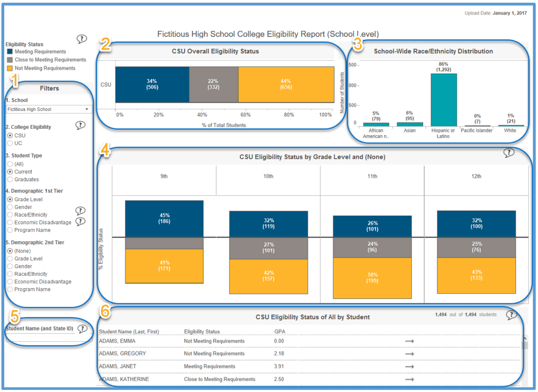Click the Hispanic or Latino 86% bar
This screenshot has height=392, width=538.
[x=444, y=100]
